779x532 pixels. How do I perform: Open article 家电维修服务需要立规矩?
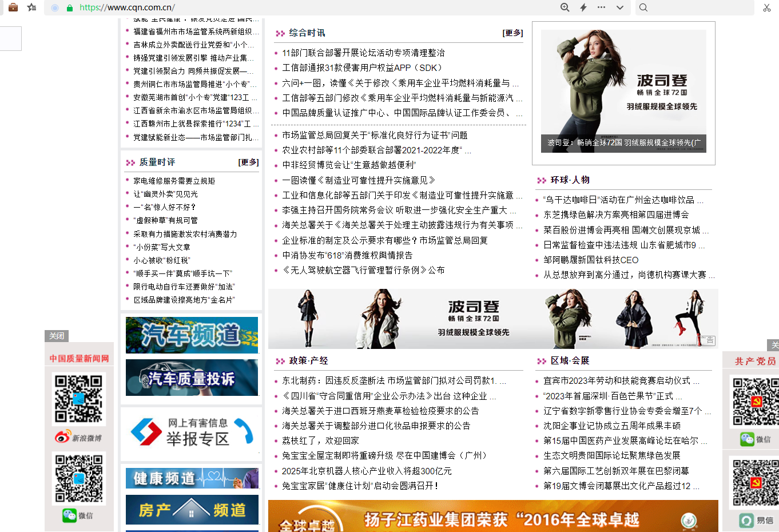click(x=174, y=181)
